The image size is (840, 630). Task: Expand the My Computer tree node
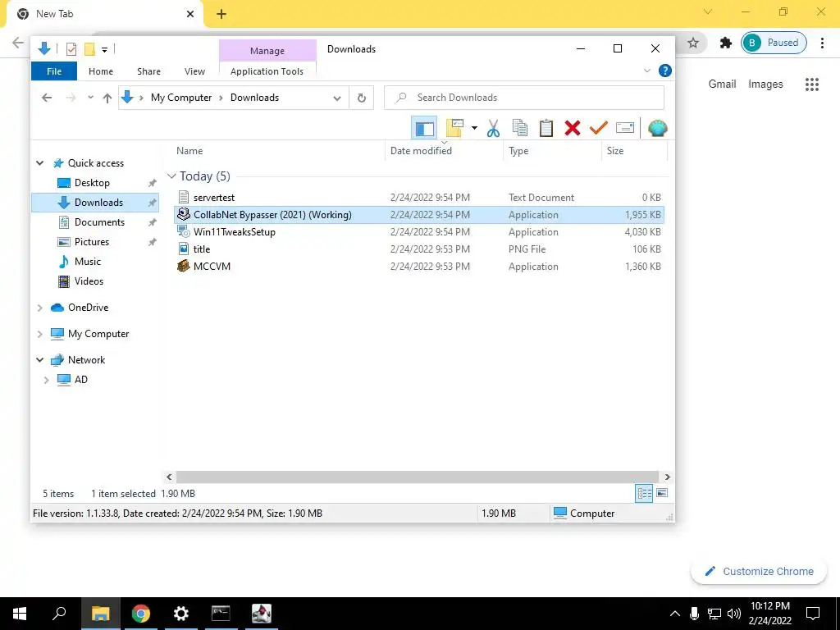(x=39, y=334)
